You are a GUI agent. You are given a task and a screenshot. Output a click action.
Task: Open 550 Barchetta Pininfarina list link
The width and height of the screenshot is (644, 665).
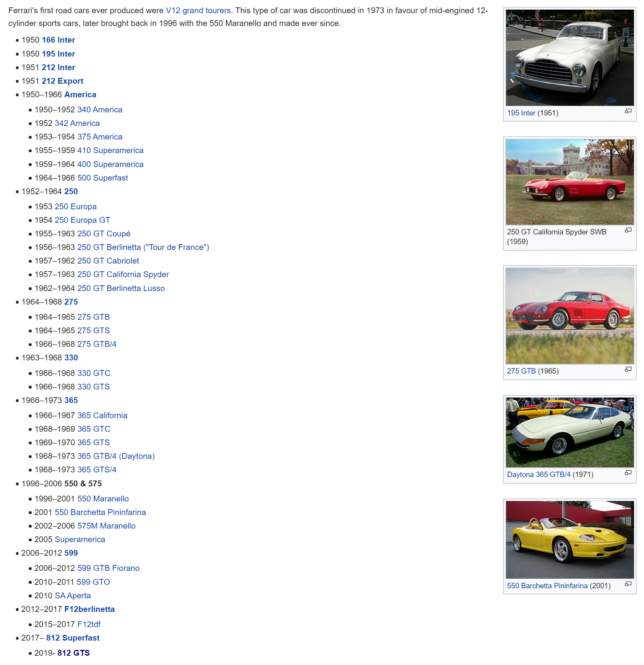[x=100, y=512]
